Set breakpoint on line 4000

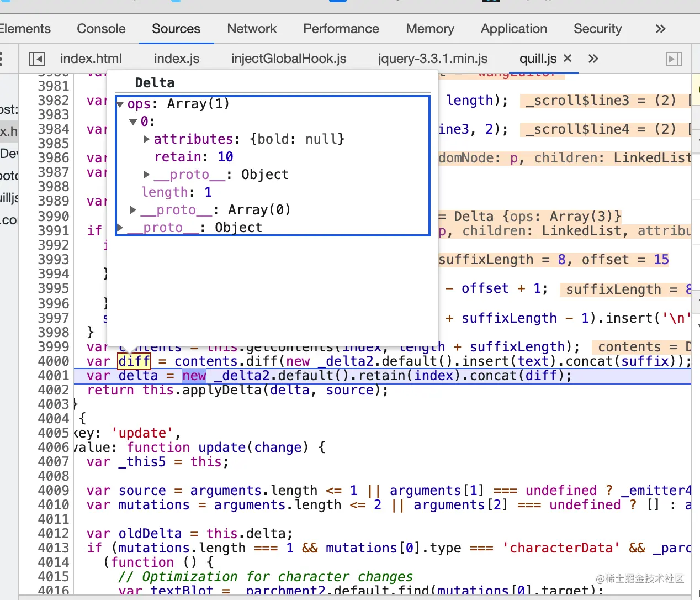(x=54, y=361)
